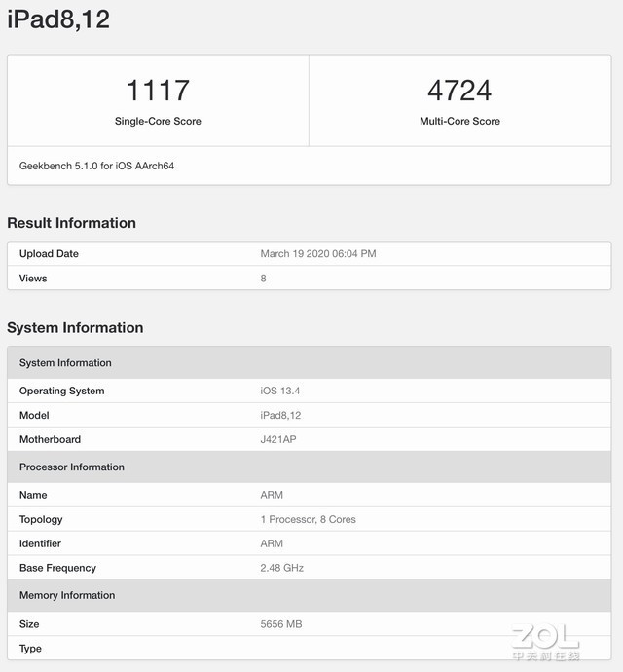
Task: Select iPad8,12 value in Model row
Action: click(280, 415)
